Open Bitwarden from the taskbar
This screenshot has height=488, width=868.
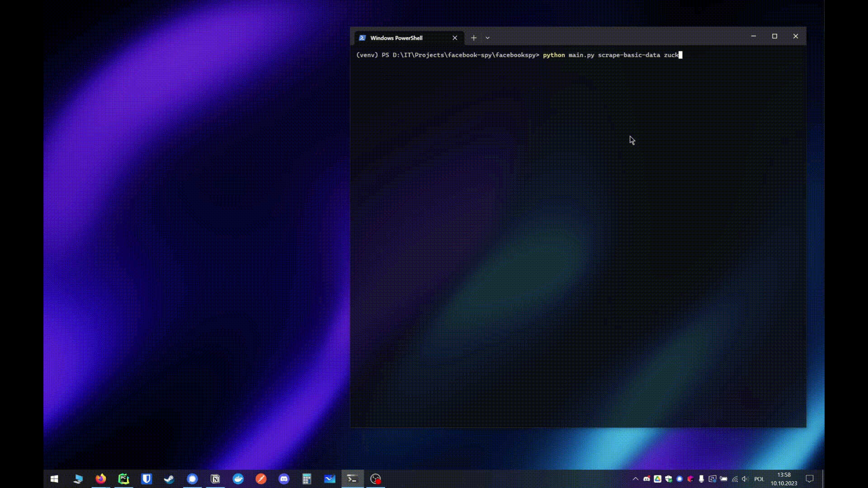tap(146, 479)
